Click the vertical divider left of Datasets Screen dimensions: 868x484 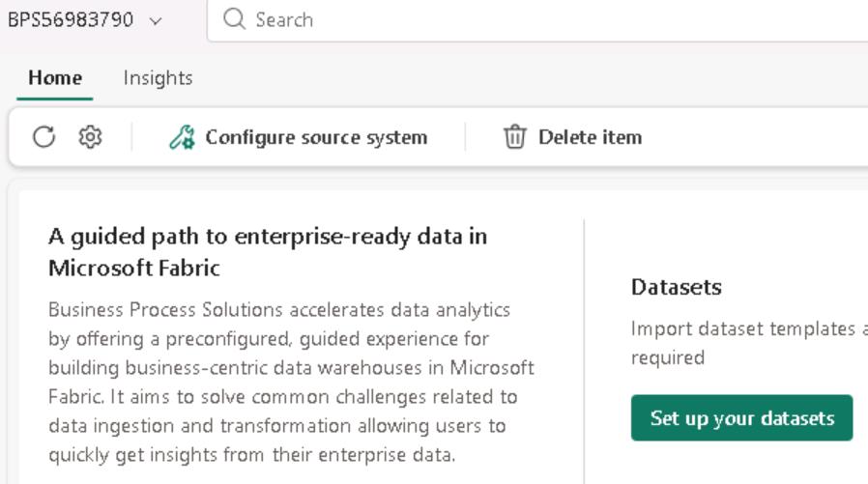pyautogui.click(x=584, y=348)
